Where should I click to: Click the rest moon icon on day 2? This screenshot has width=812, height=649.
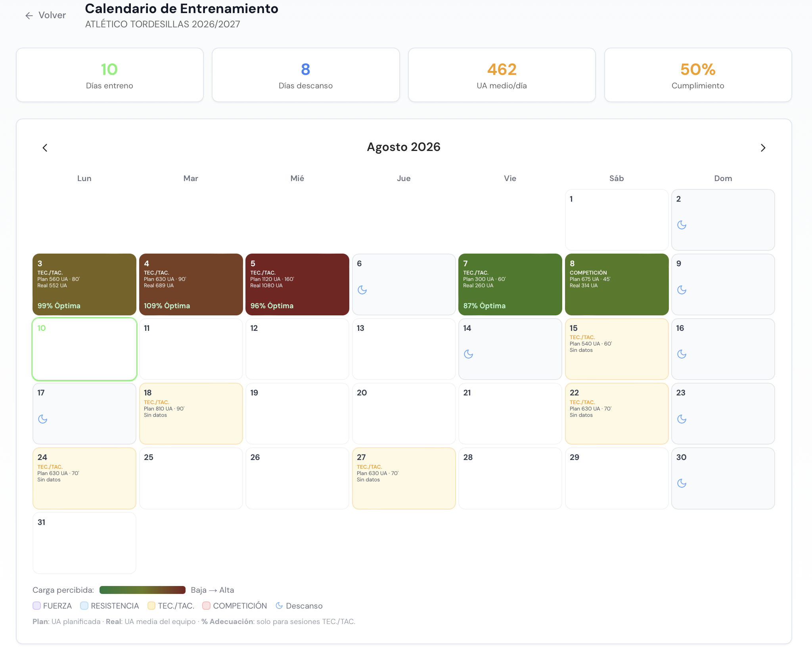[x=682, y=225]
